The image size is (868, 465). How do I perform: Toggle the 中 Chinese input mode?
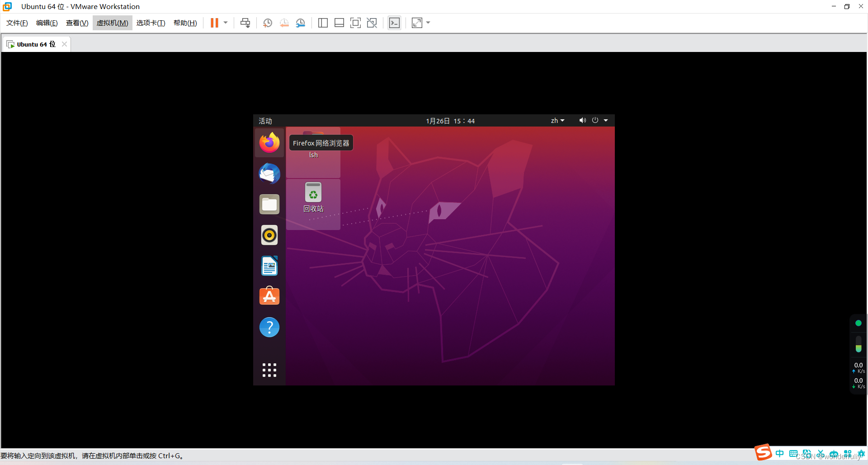pyautogui.click(x=780, y=453)
